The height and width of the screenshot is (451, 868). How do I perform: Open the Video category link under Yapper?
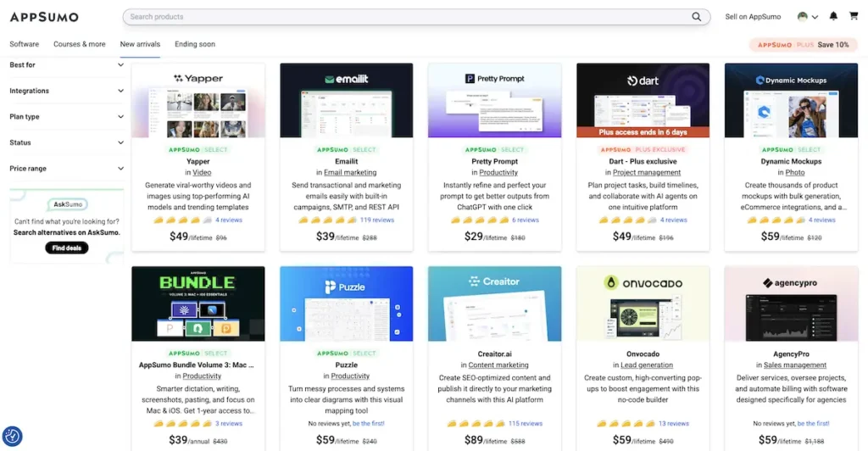click(202, 173)
